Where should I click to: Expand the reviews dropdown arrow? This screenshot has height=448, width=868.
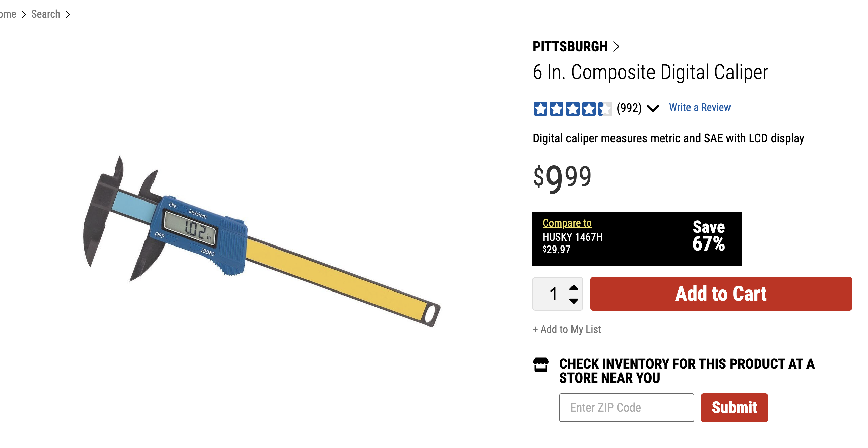tap(653, 108)
